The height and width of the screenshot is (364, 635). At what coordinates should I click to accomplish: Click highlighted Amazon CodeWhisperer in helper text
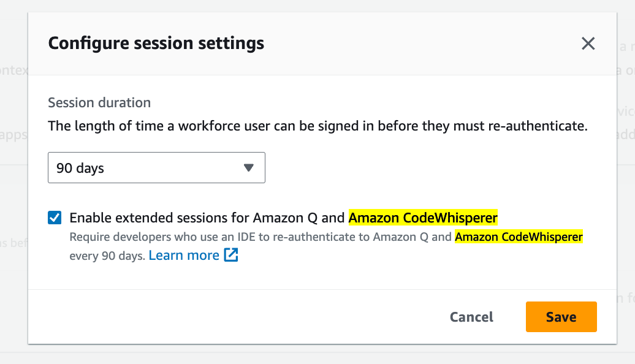tap(519, 237)
